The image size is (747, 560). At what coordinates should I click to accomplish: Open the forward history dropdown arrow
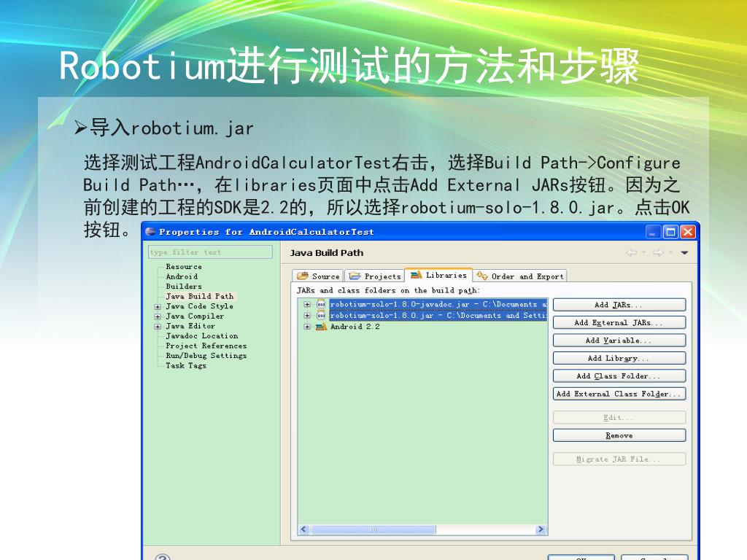670,253
